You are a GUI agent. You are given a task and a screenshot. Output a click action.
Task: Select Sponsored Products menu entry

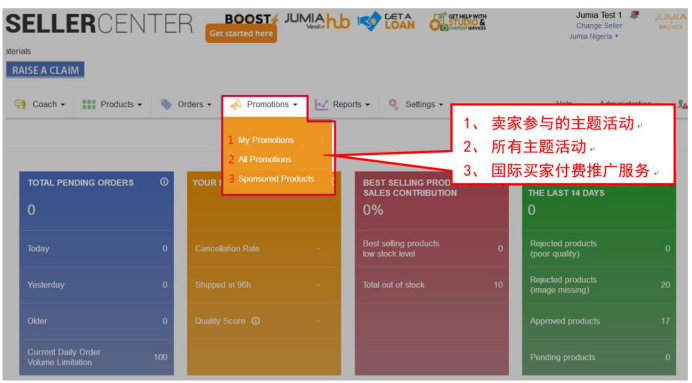(x=276, y=179)
